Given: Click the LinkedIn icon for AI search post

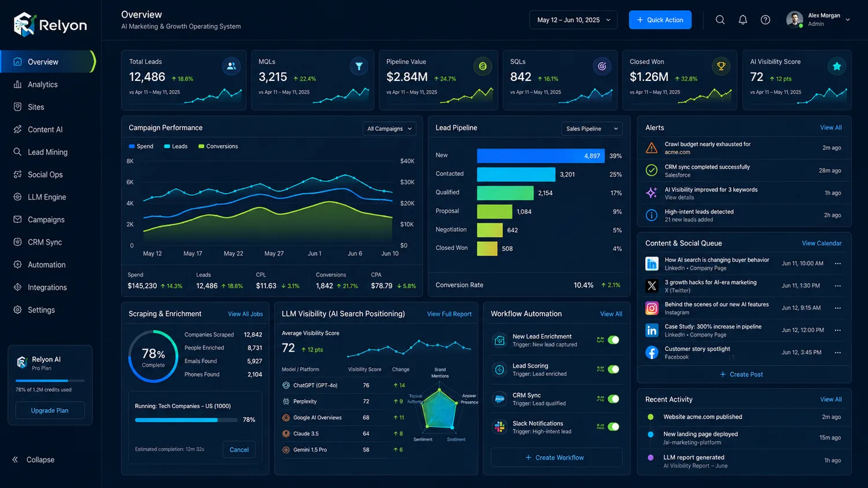Looking at the screenshot, I should [x=652, y=264].
